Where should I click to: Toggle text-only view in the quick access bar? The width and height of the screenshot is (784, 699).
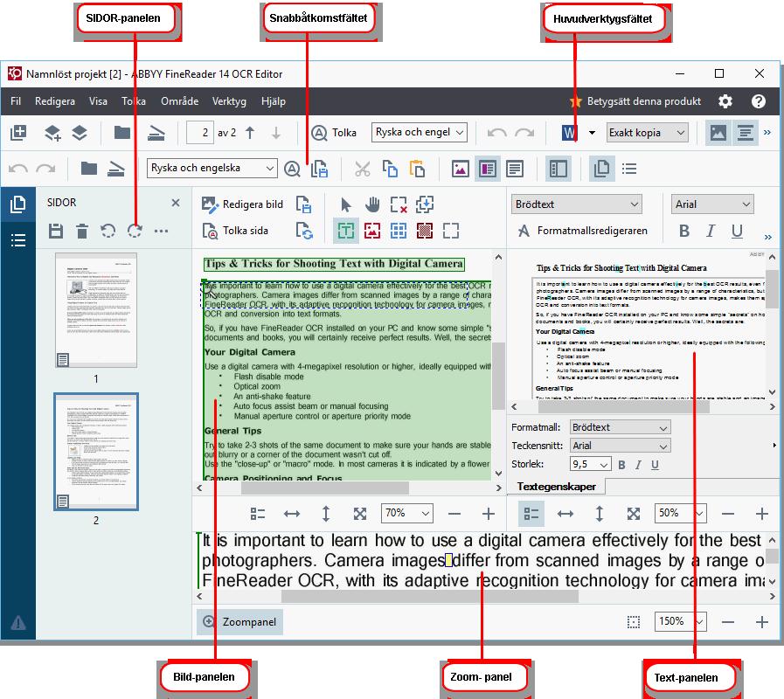click(515, 169)
